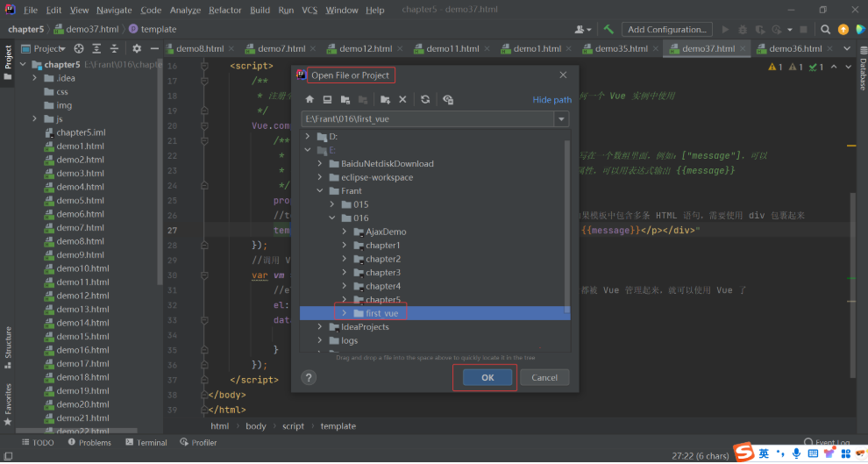
Task: Go to next highlighted error arrow
Action: (848, 67)
